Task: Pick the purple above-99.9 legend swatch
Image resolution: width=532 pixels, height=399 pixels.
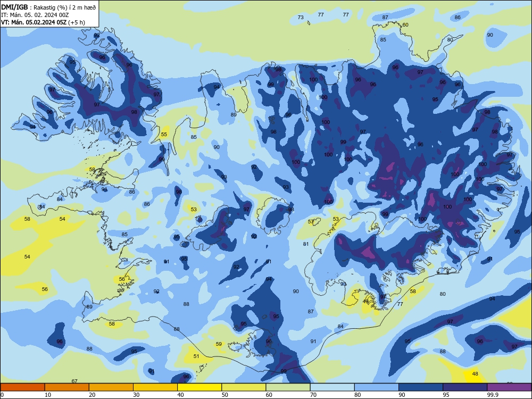Action: click(509, 387)
